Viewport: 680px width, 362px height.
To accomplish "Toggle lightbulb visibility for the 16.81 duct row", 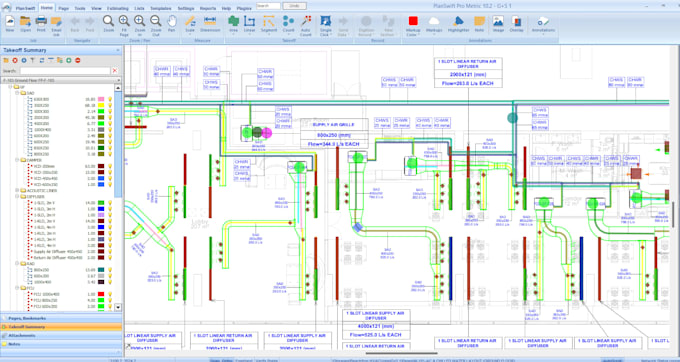I will click(110, 99).
